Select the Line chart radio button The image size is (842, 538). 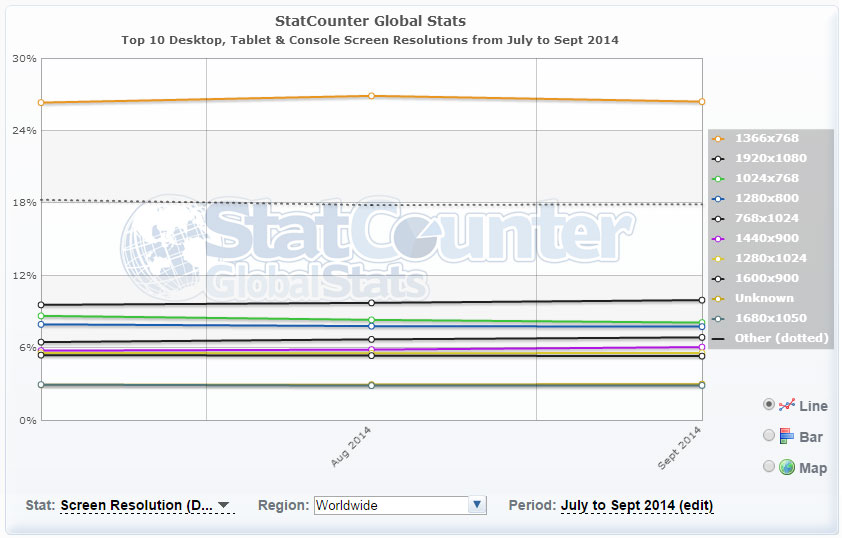pyautogui.click(x=768, y=404)
